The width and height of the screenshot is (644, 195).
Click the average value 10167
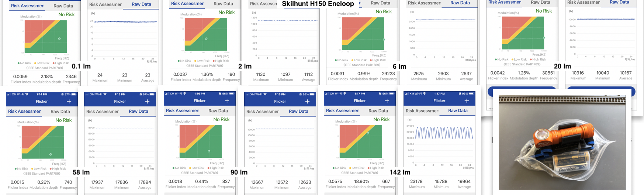click(x=626, y=73)
